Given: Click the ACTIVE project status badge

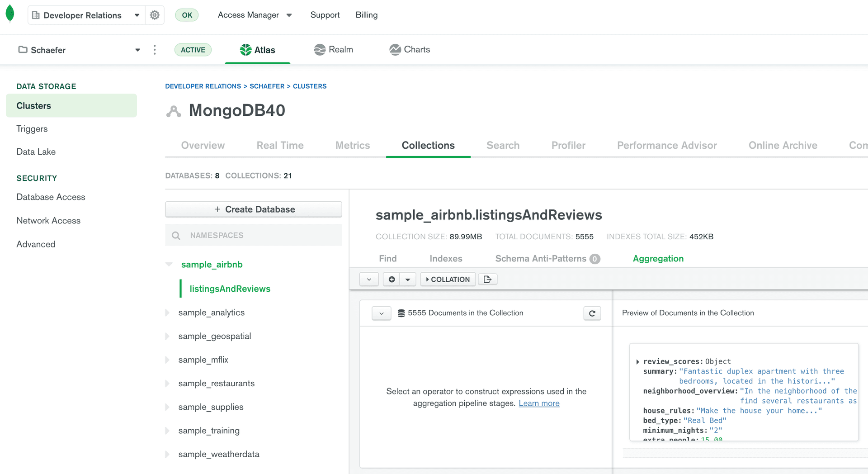Looking at the screenshot, I should (193, 50).
